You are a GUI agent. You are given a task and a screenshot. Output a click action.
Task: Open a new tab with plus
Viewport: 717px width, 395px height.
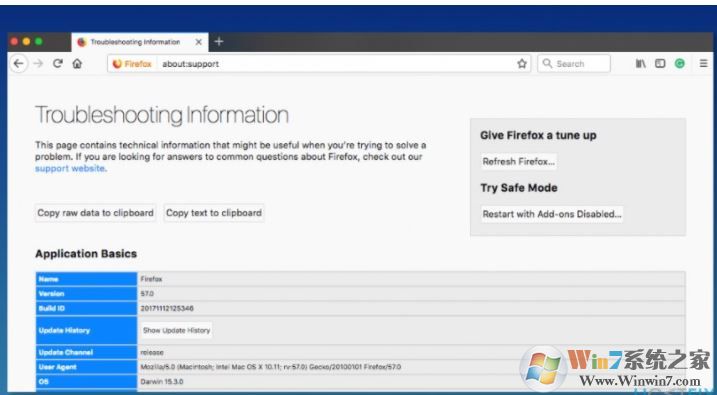(x=219, y=42)
